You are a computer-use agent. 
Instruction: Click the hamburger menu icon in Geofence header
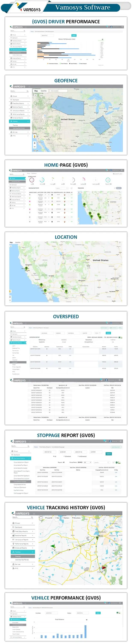29,87
